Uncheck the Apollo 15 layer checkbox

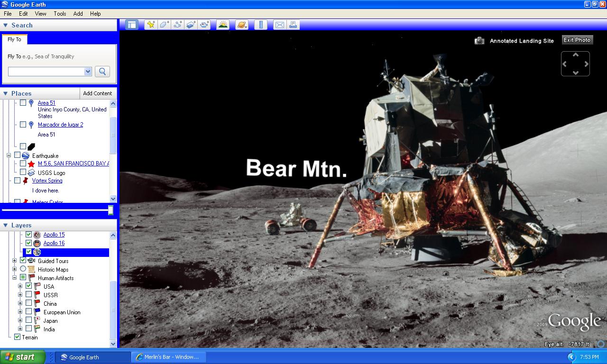point(28,235)
